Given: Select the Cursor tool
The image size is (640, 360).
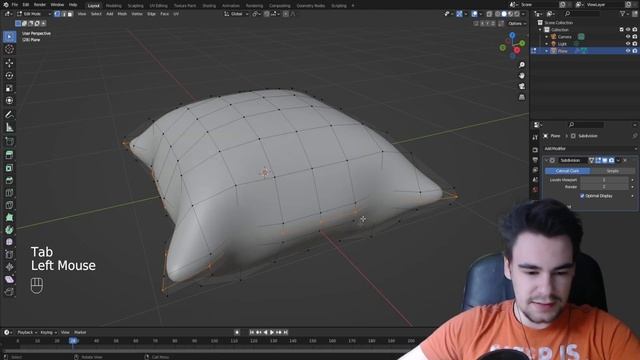Looking at the screenshot, I should pos(9,49).
